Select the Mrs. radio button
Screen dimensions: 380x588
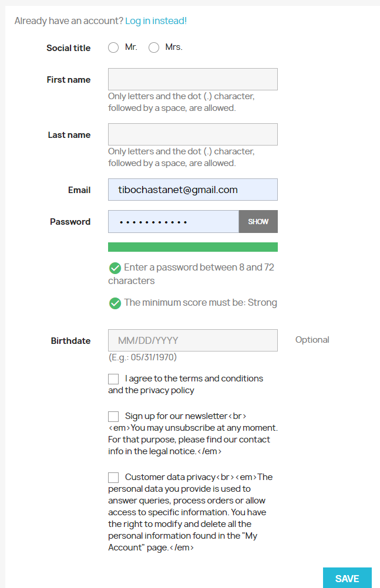tap(154, 48)
